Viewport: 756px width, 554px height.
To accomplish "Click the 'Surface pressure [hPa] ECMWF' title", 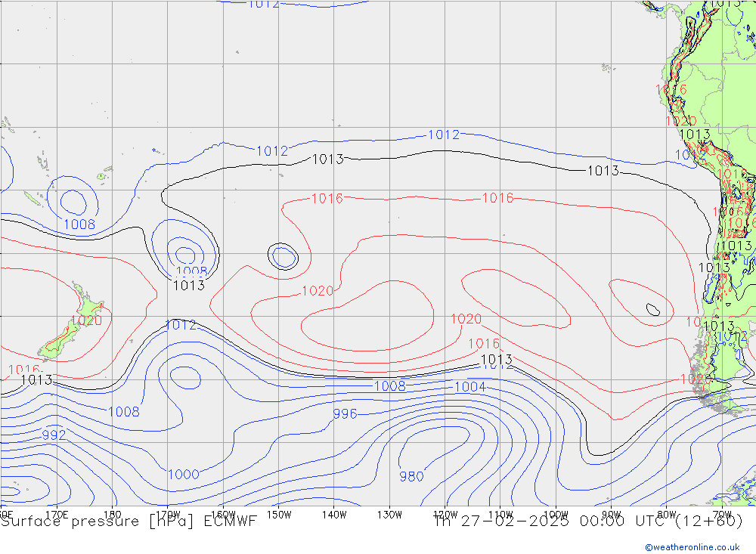I will pos(129,522).
